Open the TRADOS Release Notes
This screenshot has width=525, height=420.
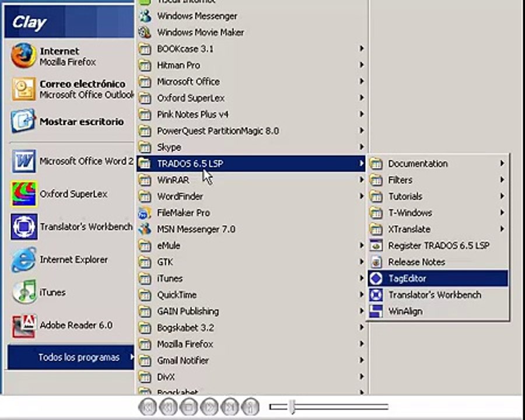438,262
